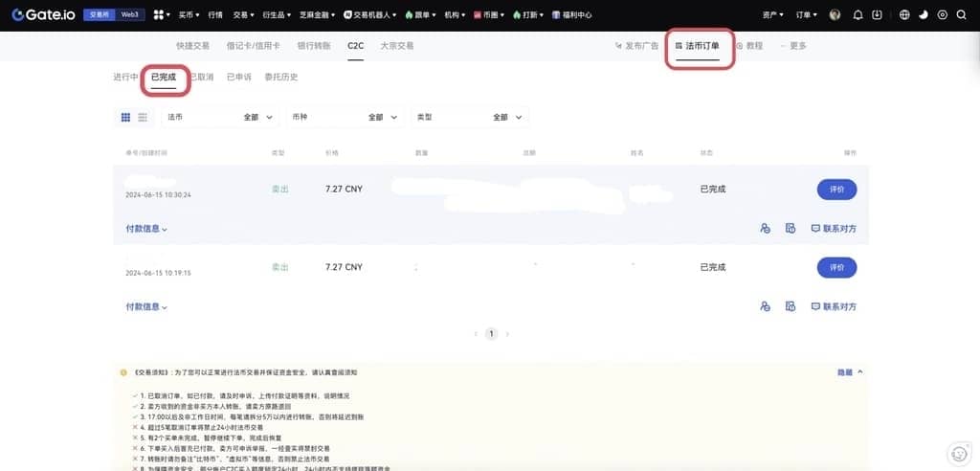Image resolution: width=980 pixels, height=471 pixels.
Task: Click 评价 button for first order
Action: pos(836,190)
